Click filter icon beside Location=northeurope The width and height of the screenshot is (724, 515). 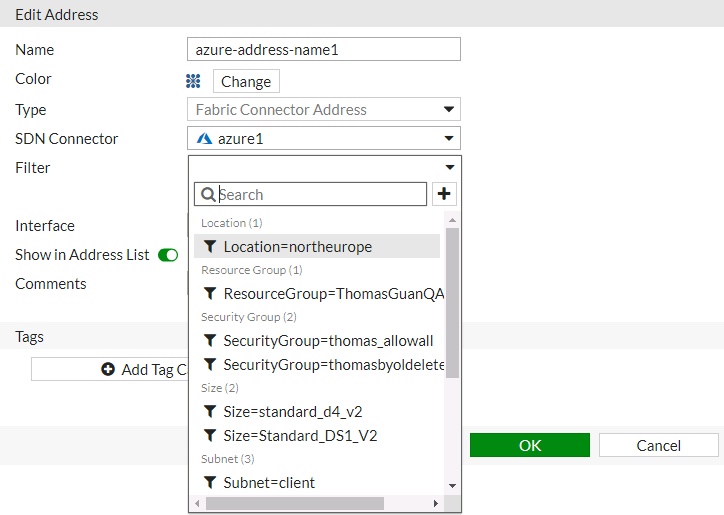(x=210, y=247)
